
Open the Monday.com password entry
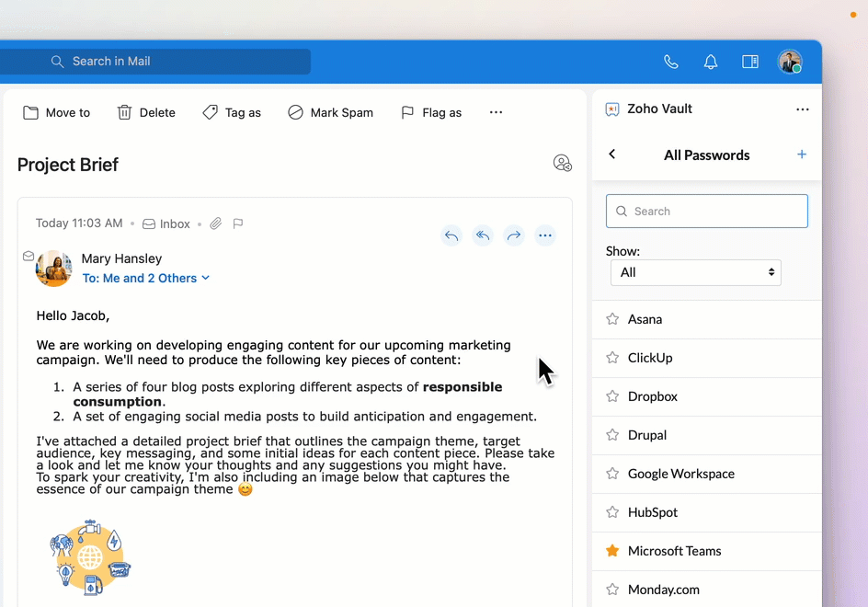tap(707, 590)
